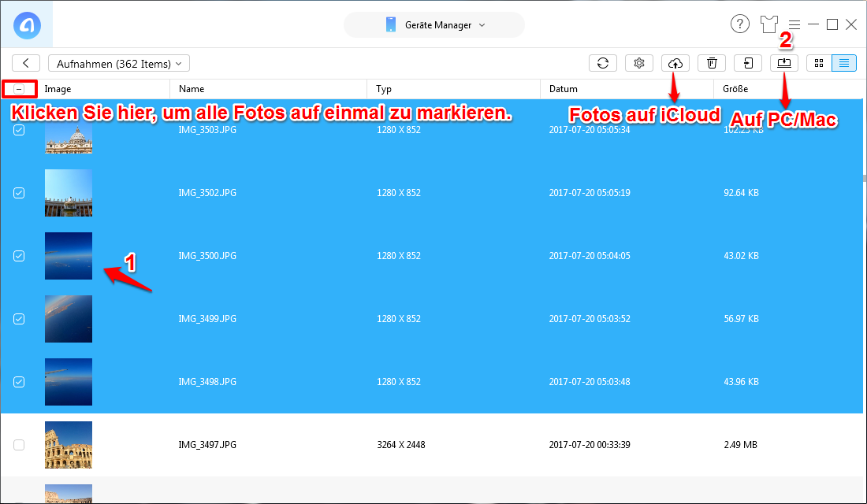Send photos to device via transfer icon
This screenshot has width=867, height=504.
[747, 63]
